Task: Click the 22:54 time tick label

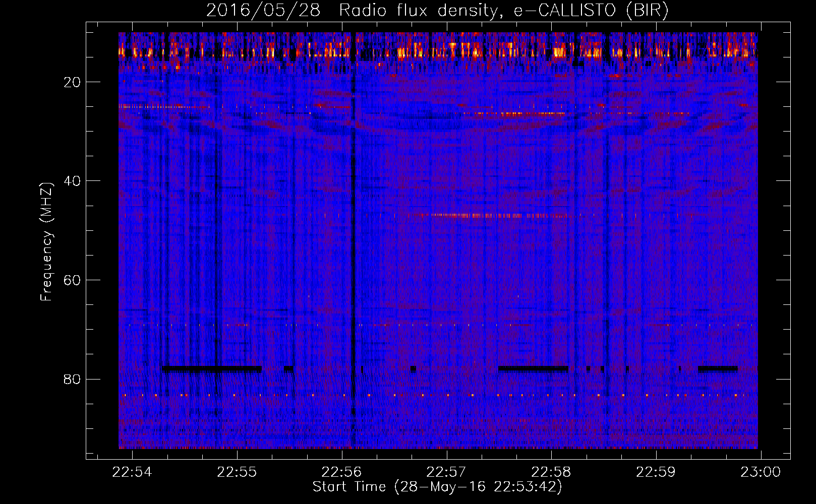Action: (132, 472)
